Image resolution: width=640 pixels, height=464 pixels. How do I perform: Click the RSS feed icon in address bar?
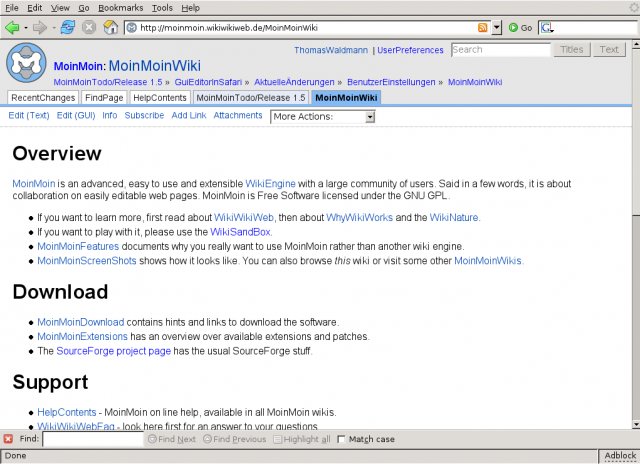tap(483, 27)
